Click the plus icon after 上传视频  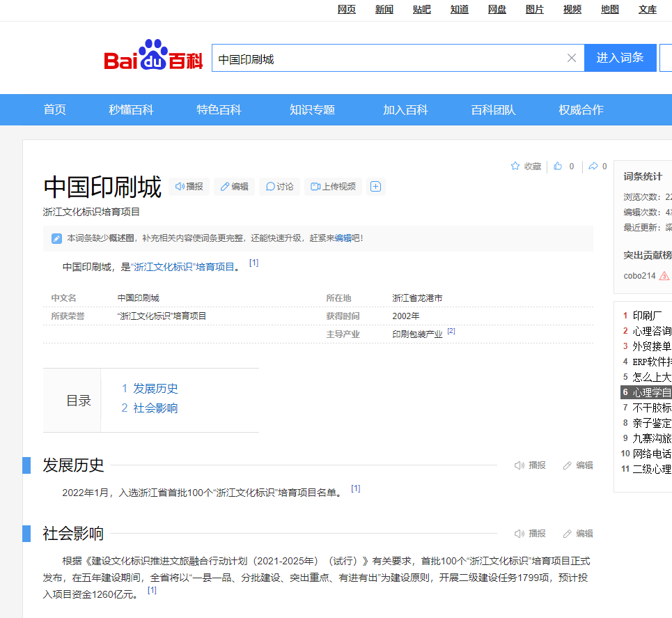376,187
